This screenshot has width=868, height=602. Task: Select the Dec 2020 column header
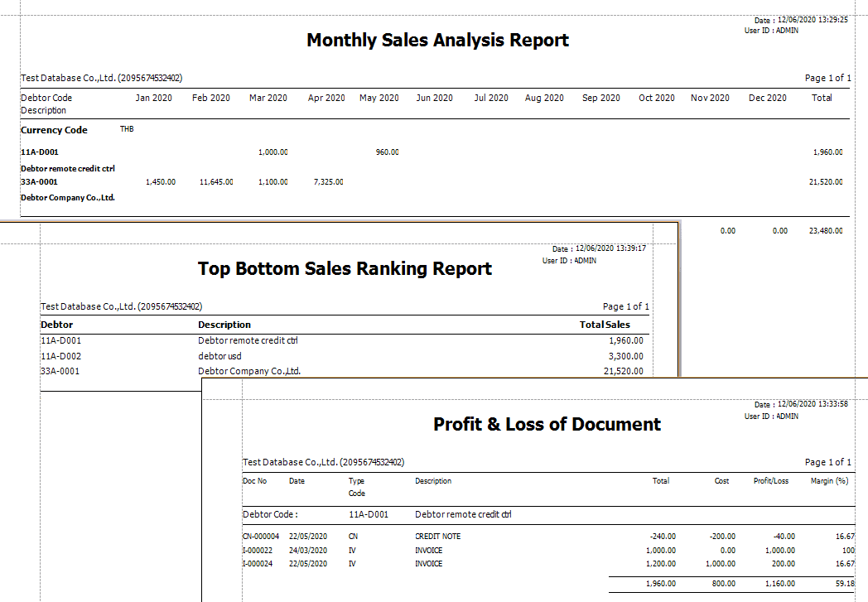(767, 98)
